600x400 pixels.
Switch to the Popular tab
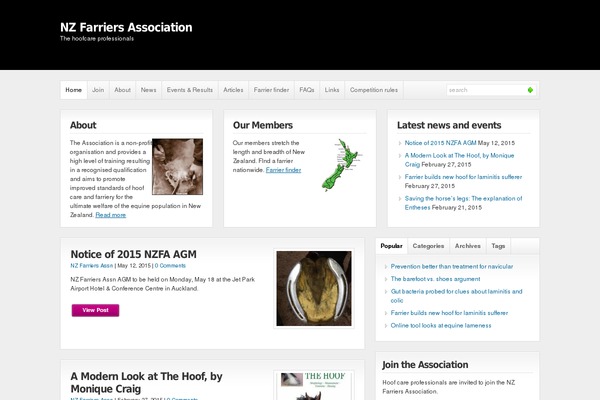pos(391,246)
